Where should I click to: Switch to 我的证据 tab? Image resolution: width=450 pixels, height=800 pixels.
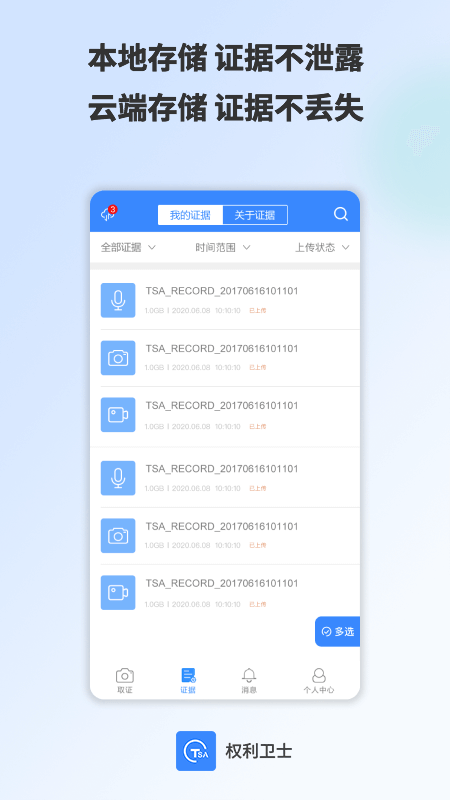coord(190,215)
